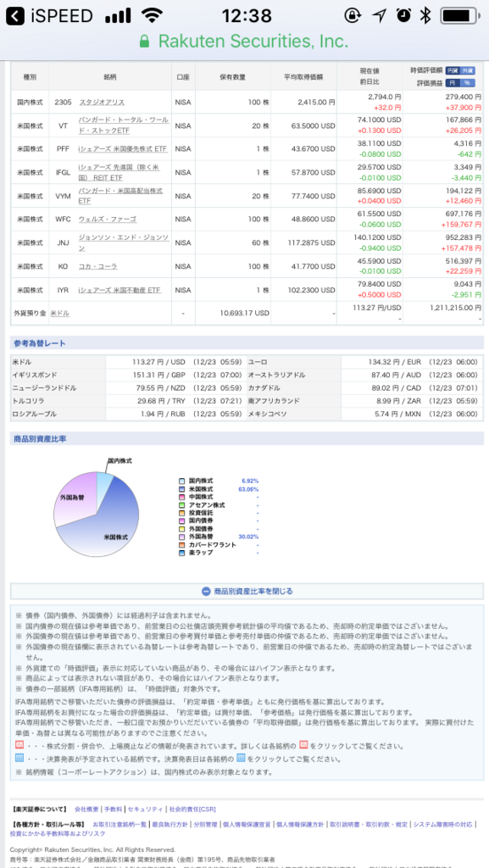Click the 134.32 円 / EUR exchange rate value

(x=394, y=362)
